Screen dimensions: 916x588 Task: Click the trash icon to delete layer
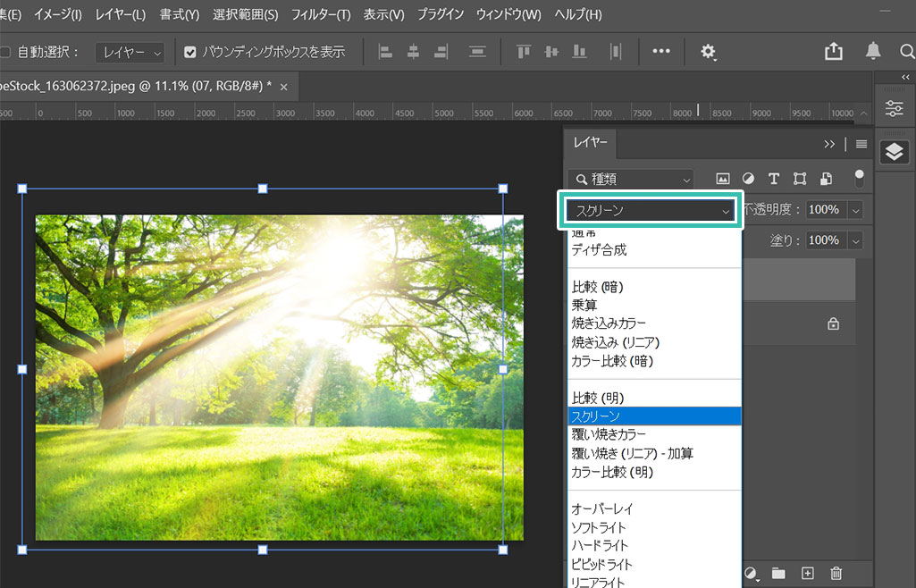tap(836, 573)
